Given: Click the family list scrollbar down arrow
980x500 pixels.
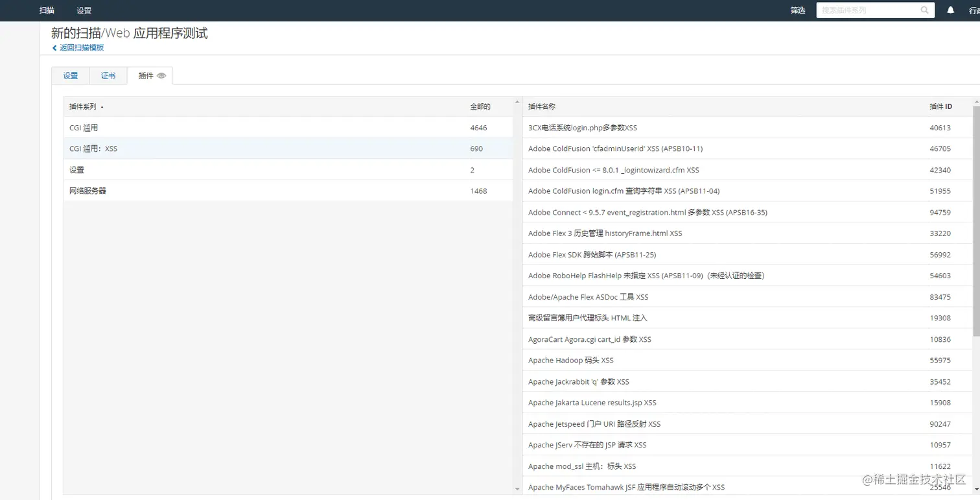Looking at the screenshot, I should tap(517, 488).
